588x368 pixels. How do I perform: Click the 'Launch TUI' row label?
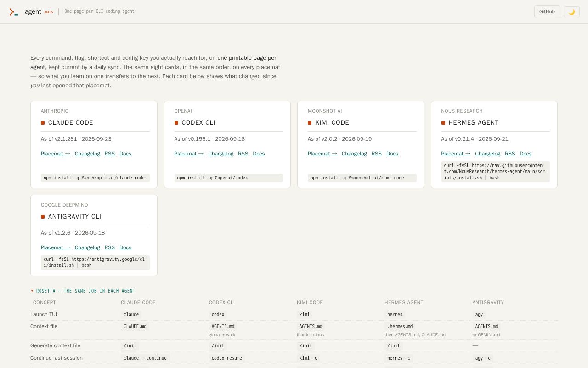click(x=44, y=314)
